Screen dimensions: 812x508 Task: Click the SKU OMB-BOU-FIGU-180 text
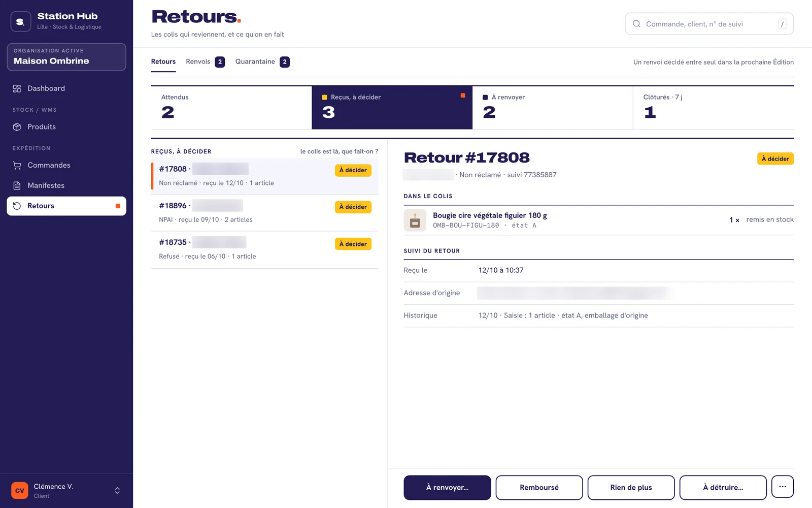[x=466, y=226]
